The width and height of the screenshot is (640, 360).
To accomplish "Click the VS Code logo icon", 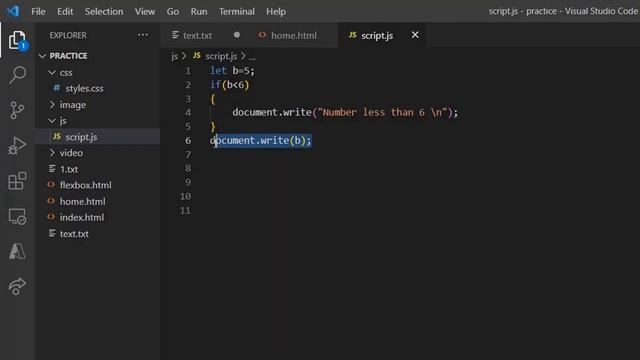I will [13, 11].
